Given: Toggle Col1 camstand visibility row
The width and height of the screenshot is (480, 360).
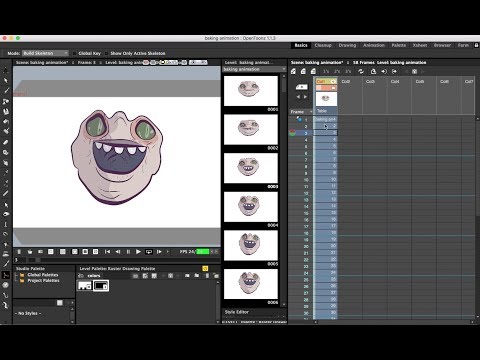Looking at the screenshot, I should [x=326, y=88].
